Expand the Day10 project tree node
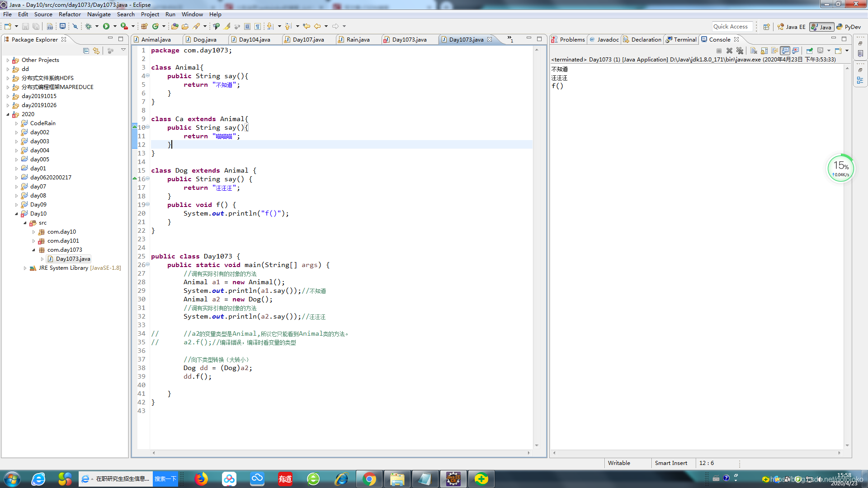This screenshot has width=868, height=488. [x=15, y=213]
